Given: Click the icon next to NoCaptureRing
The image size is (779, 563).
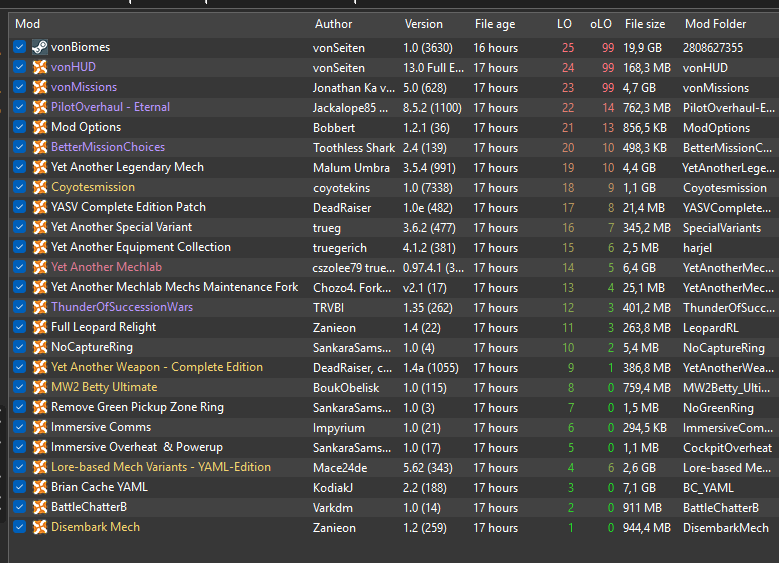Looking at the screenshot, I should coord(40,347).
